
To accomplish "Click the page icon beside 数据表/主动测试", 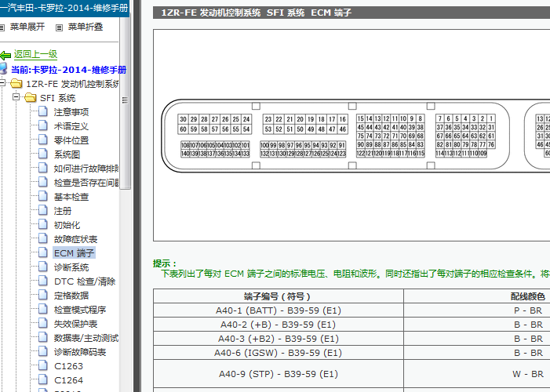I will tap(43, 337).
